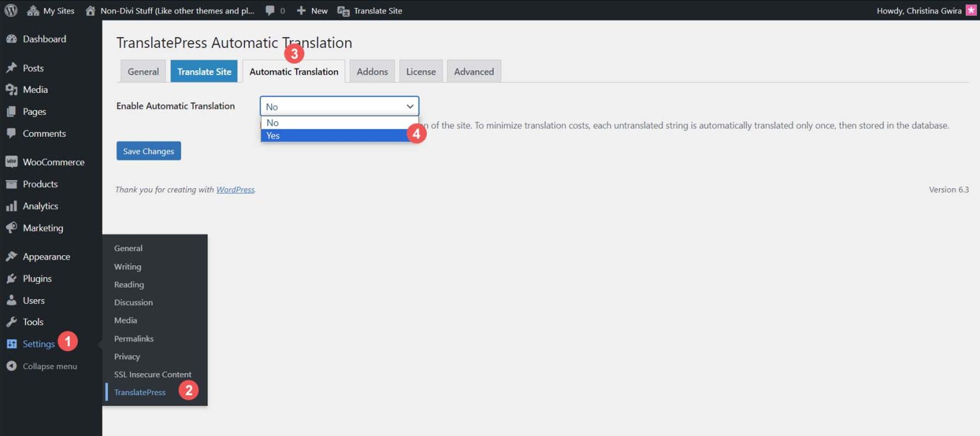Image resolution: width=980 pixels, height=436 pixels.
Task: Open the WordPress logo menu
Action: point(10,10)
